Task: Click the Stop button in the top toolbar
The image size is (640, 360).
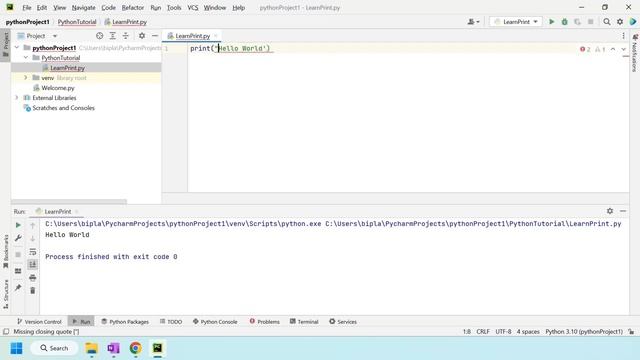Action: click(x=590, y=22)
